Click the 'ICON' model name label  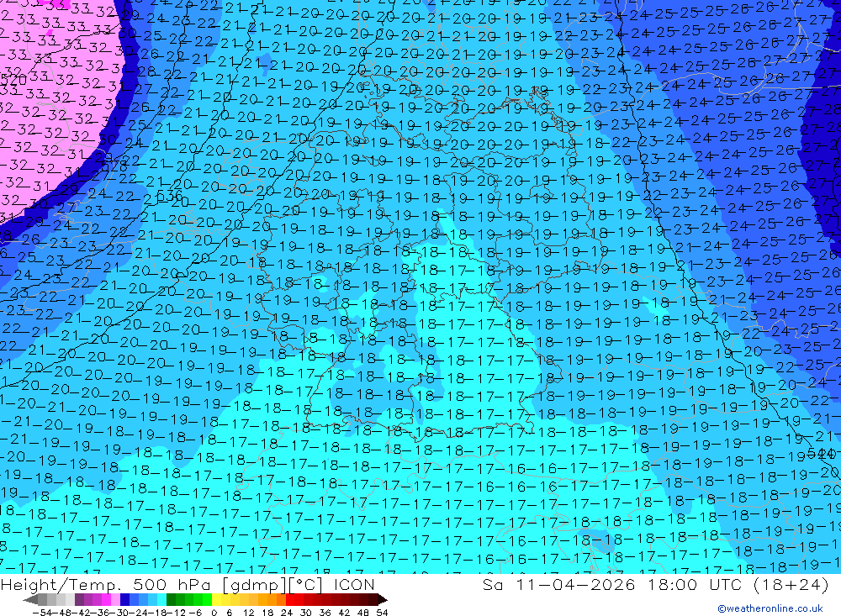click(x=354, y=584)
